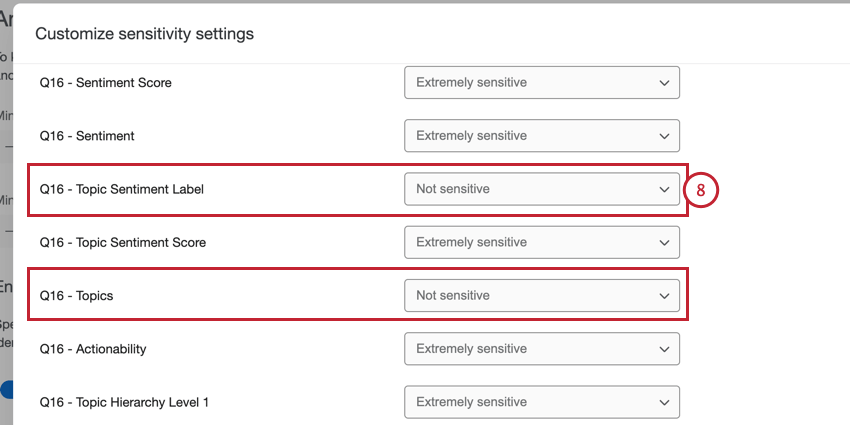Click the "Q16 - Topic Sentiment Score" field label
This screenshot has height=425, width=850.
pyautogui.click(x=122, y=242)
